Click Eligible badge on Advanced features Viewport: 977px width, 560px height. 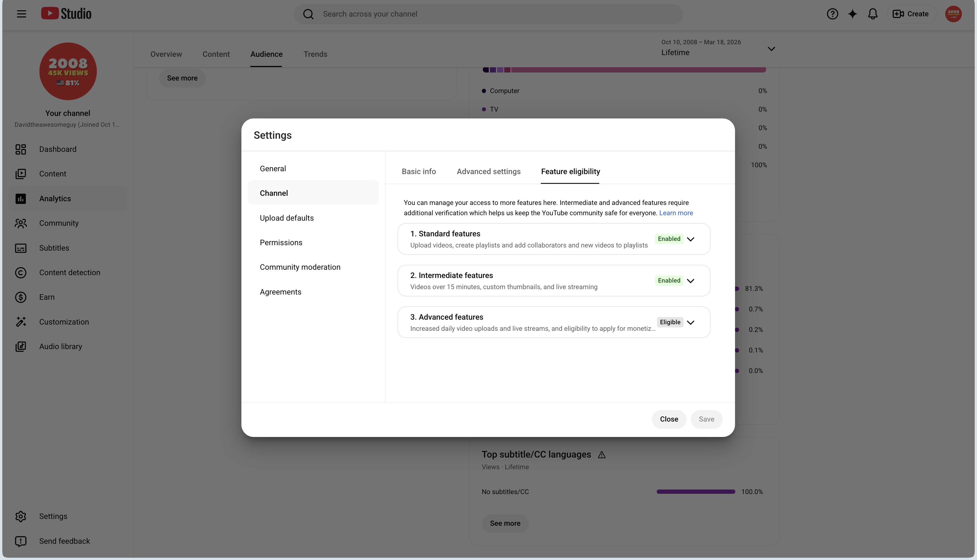670,322
